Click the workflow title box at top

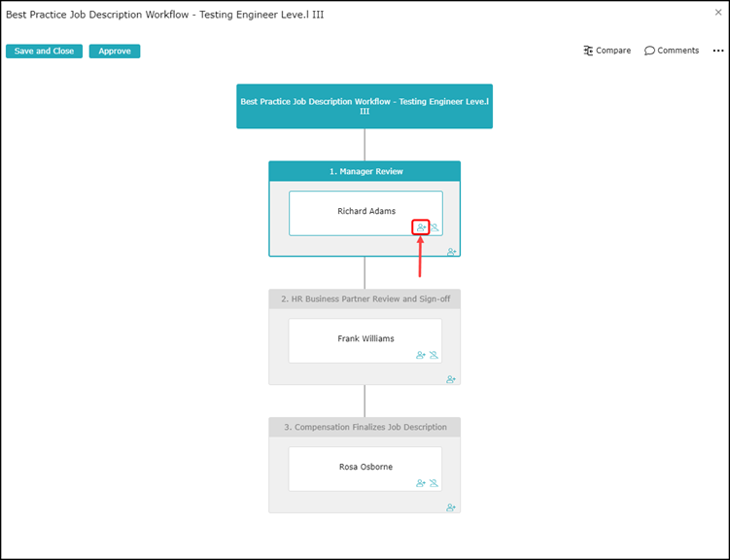coord(365,106)
